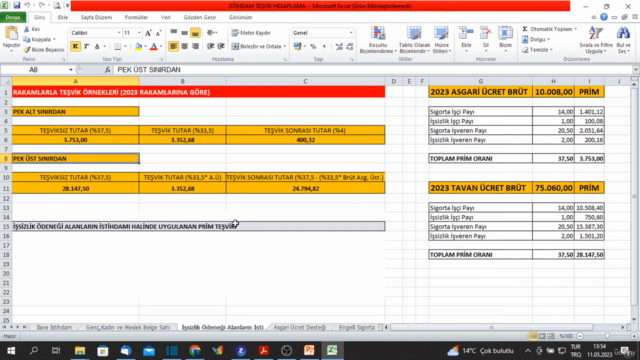Apply the red font color
The height and width of the screenshot is (360, 640).
(x=154, y=47)
